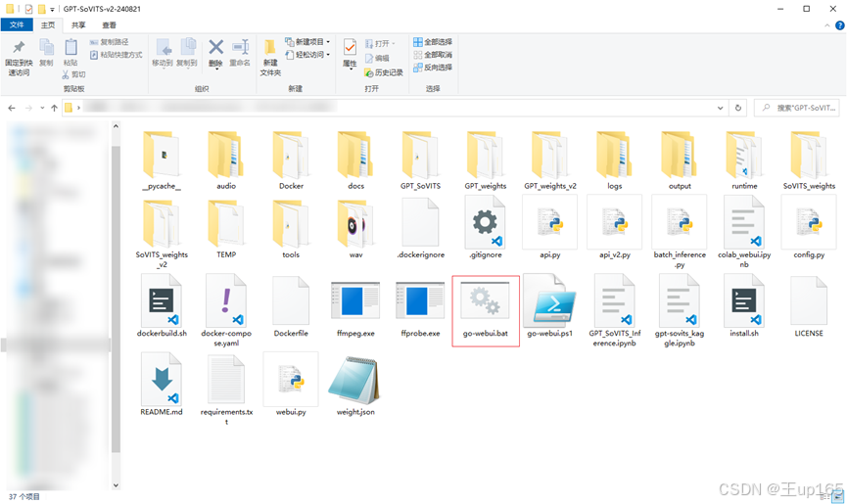This screenshot has height=504, width=847.
Task: Open the runtime folder
Action: [x=744, y=160]
